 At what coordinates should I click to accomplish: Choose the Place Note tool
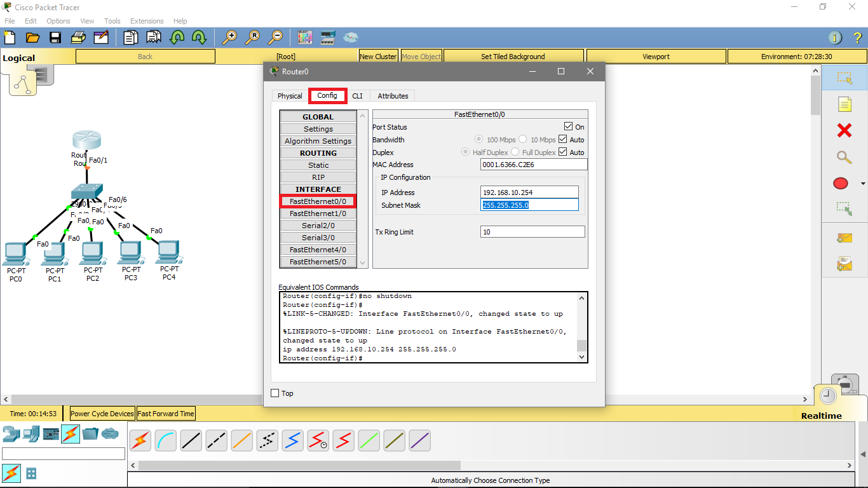pyautogui.click(x=845, y=105)
